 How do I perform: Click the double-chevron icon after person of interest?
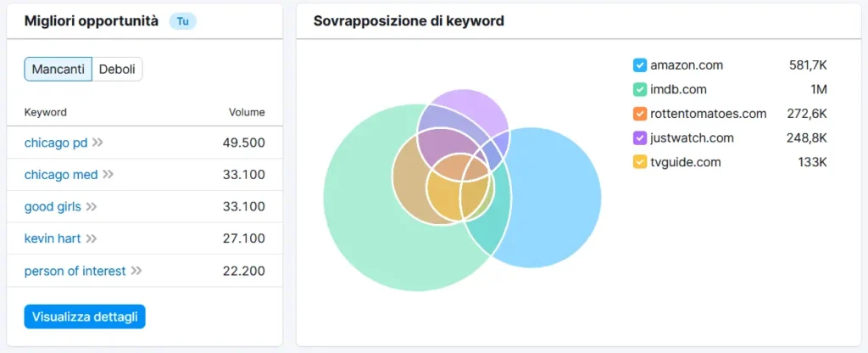(136, 271)
